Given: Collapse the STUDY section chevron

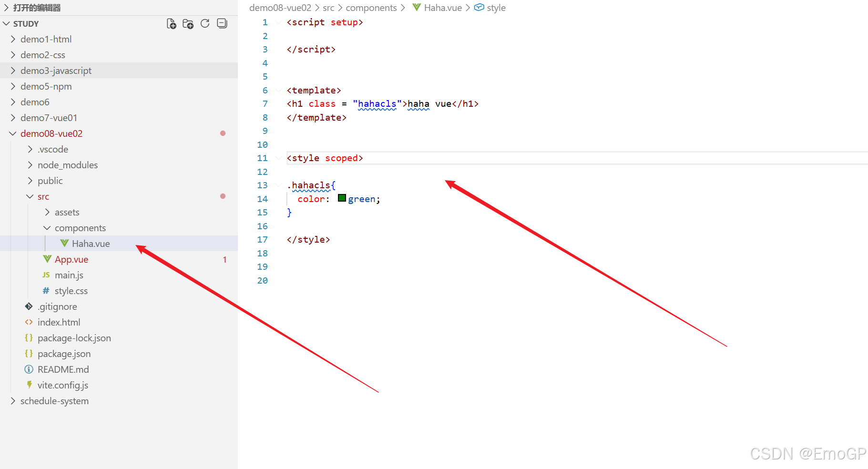Looking at the screenshot, I should pyautogui.click(x=7, y=23).
